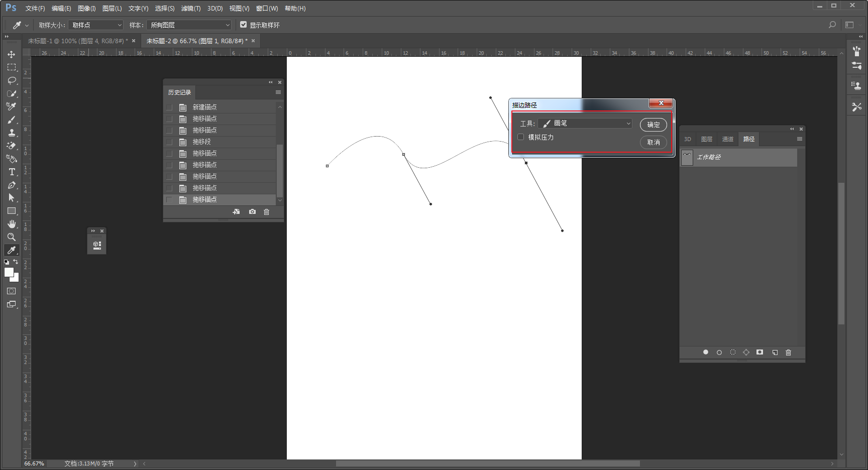This screenshot has height=470, width=868.
Task: Open the Tool Presets panel in right dock
Action: (x=856, y=106)
